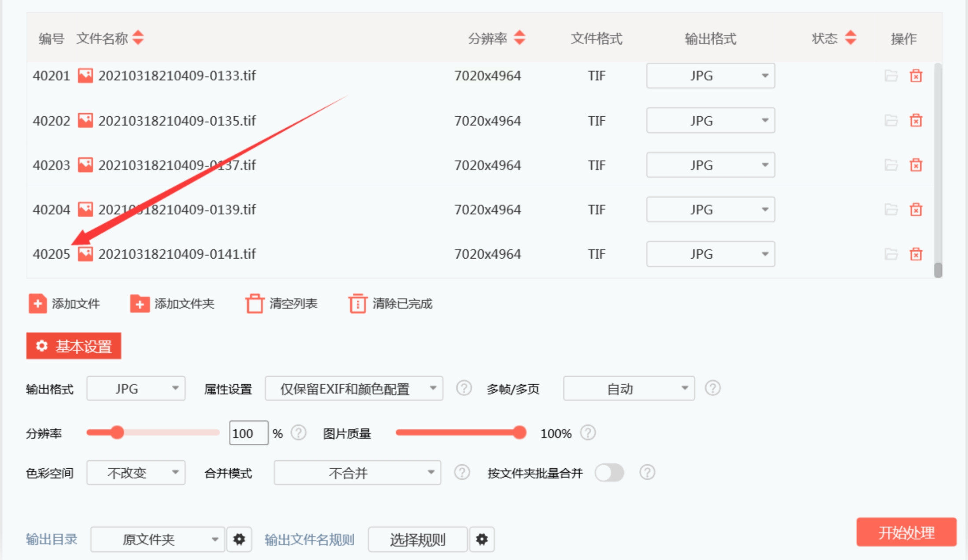Screen dimensions: 968x560
Task: Click the 图片质量 slider handle
Action: coord(520,433)
